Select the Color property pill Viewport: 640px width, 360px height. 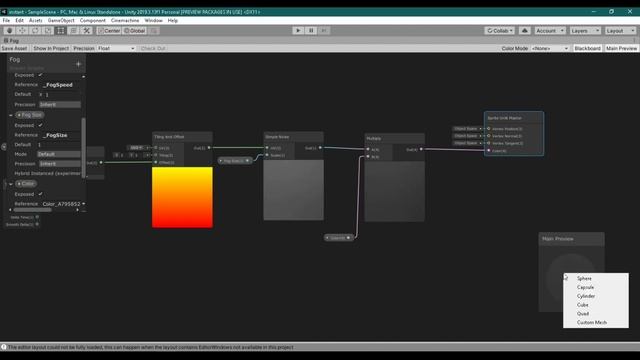coord(26,184)
